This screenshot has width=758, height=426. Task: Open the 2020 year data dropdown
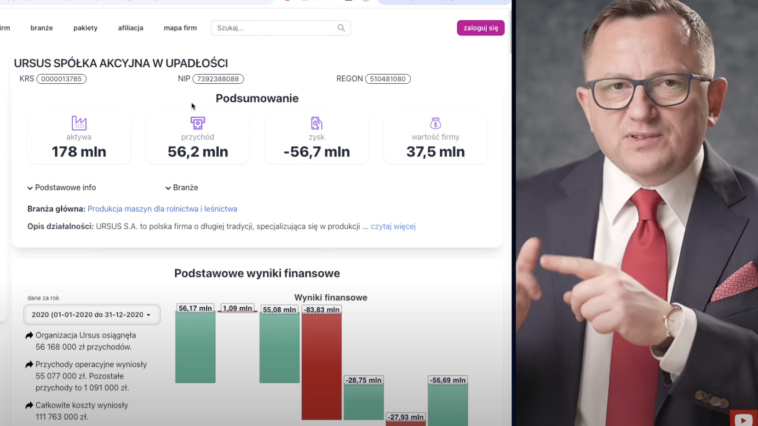[91, 315]
